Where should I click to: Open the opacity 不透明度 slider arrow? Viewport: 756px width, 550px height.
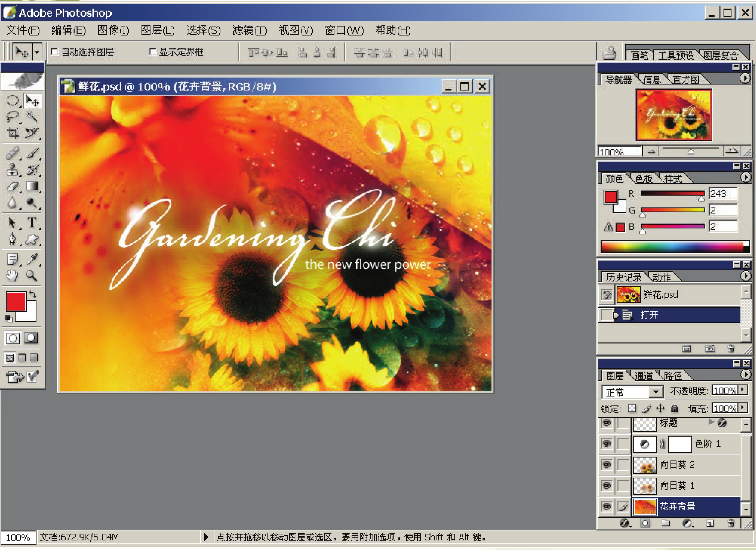point(742,390)
